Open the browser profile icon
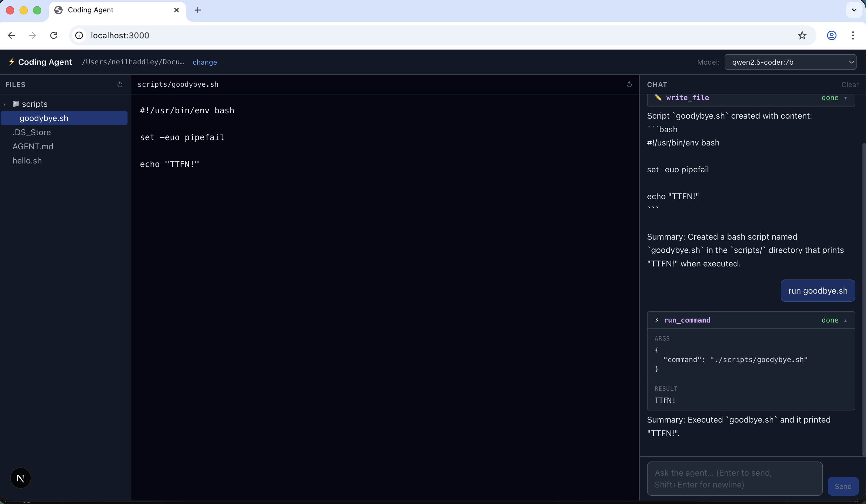The image size is (866, 504). [x=832, y=35]
